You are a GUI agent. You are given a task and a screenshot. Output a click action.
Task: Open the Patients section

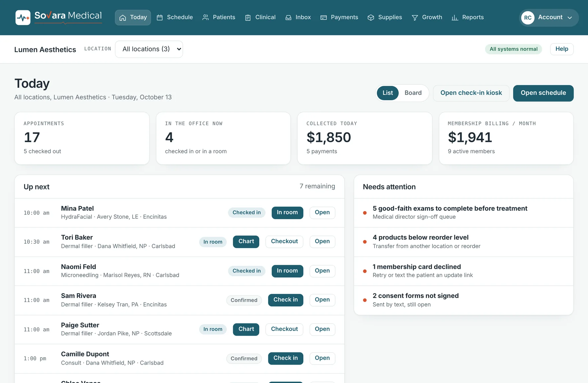click(x=219, y=17)
